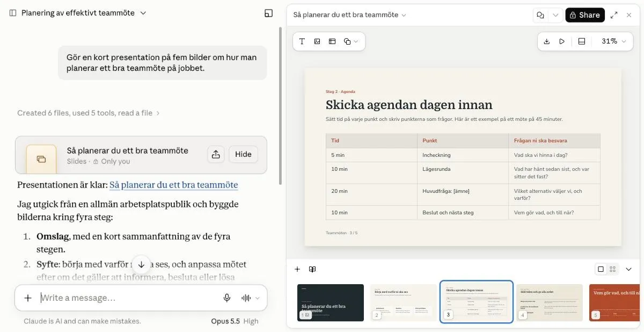Select slide 2 thumbnail 'Börja med varför ni ska ses'
Image resolution: width=644 pixels, height=332 pixels.
tap(404, 302)
